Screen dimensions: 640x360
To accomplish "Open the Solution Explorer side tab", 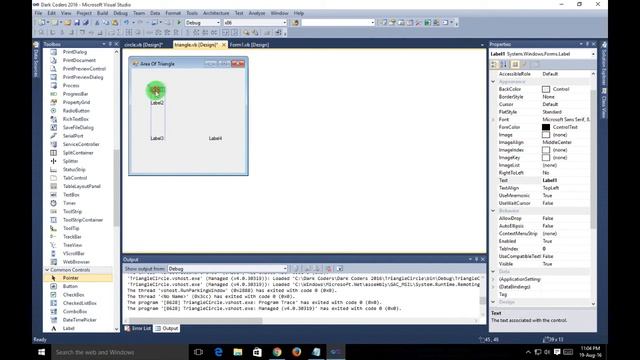I will click(x=604, y=64).
